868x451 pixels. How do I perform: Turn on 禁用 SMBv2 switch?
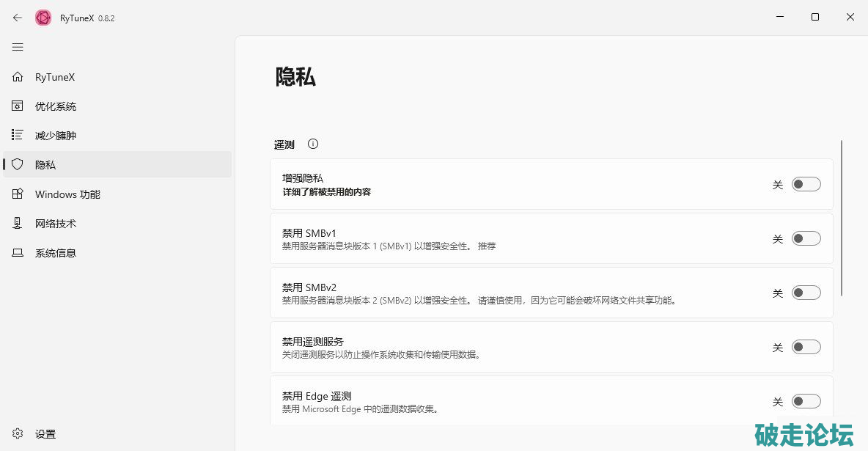pos(806,293)
